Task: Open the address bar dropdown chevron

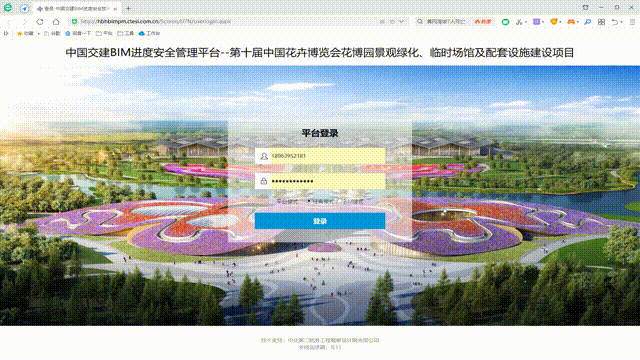Action: pos(402,22)
